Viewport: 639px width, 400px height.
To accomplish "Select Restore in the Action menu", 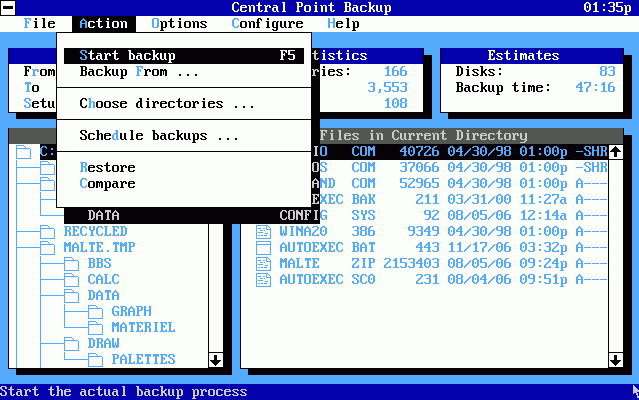I will click(x=107, y=168).
